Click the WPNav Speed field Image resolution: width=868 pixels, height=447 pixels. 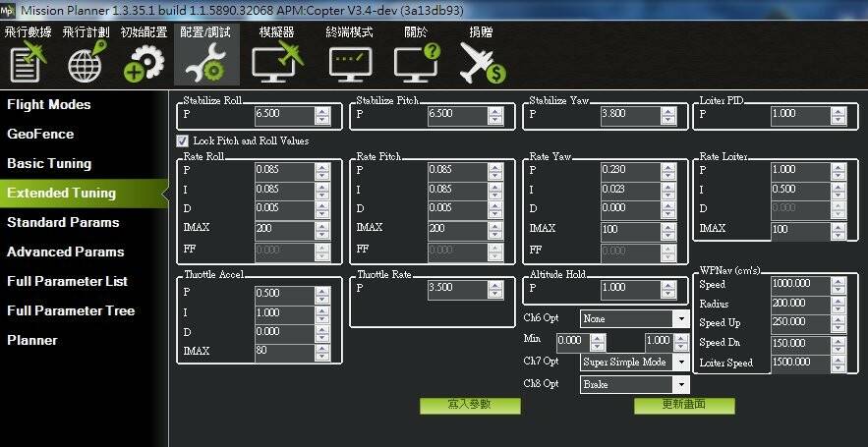[x=800, y=286]
